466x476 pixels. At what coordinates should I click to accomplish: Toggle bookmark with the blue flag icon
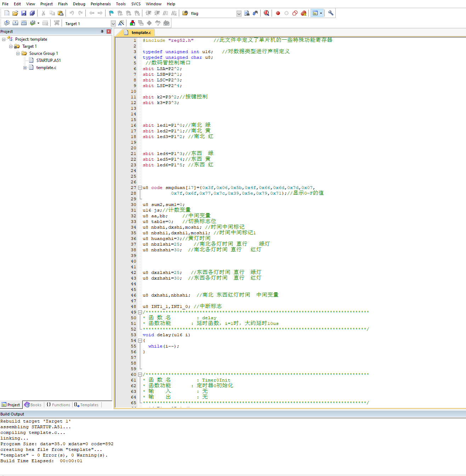pos(111,13)
